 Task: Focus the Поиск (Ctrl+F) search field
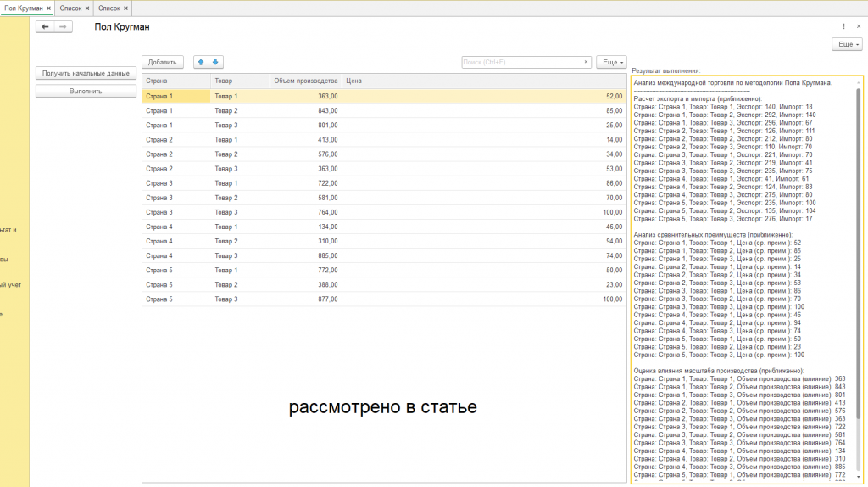(x=521, y=62)
